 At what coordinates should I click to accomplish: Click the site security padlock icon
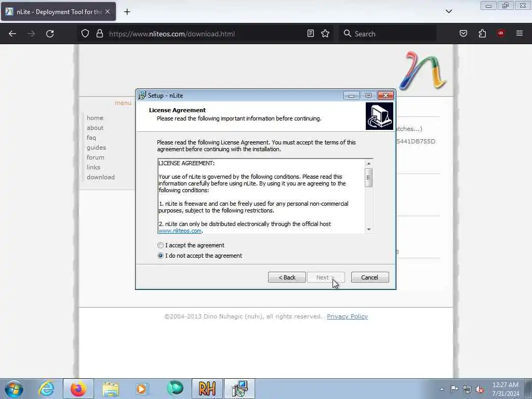pos(99,34)
